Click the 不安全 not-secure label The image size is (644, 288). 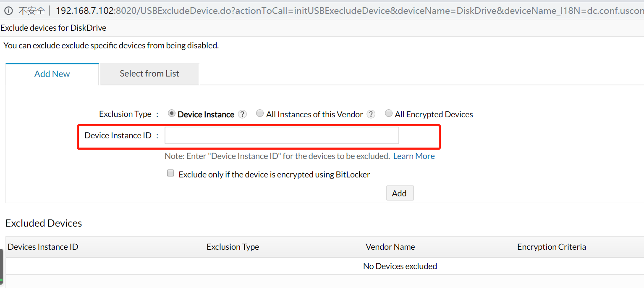pos(31,11)
